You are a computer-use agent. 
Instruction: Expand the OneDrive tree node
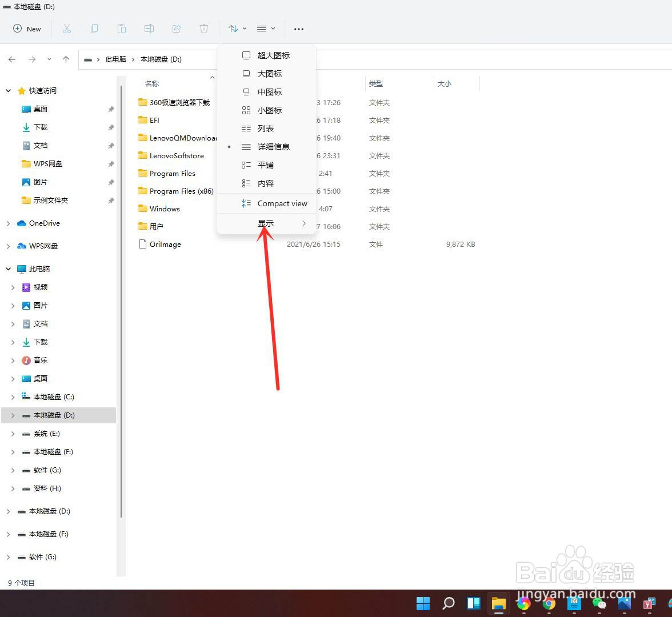point(8,223)
